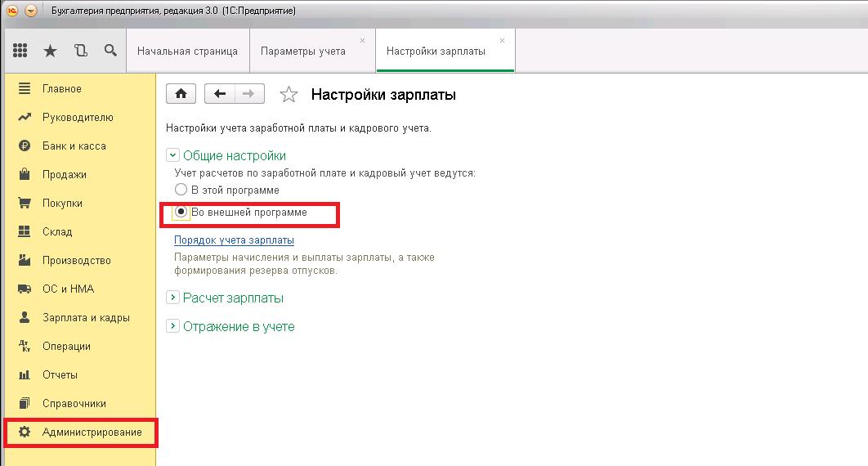Open the ОС и НМА section label
This screenshot has height=466, width=868.
pos(69,289)
